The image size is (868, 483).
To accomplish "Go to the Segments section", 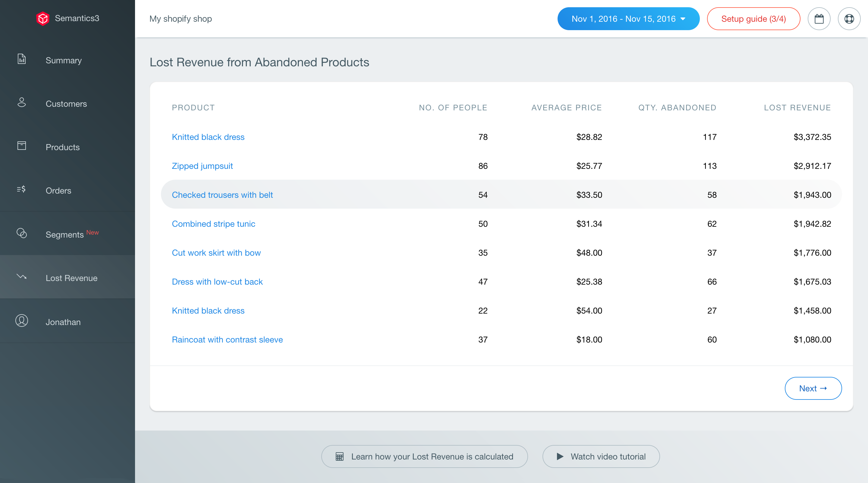I will 65,235.
